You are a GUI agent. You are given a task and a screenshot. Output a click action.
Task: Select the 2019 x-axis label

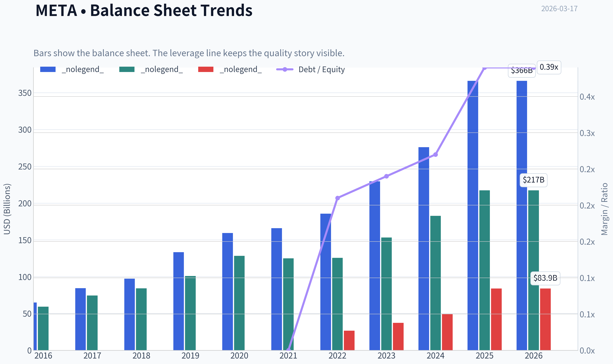point(190,356)
